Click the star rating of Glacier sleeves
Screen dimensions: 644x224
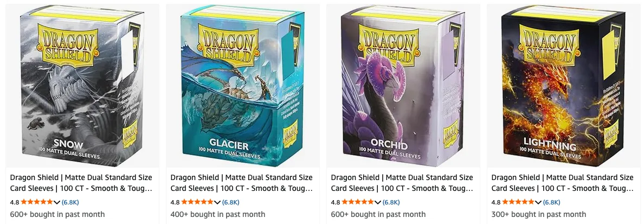pos(197,202)
